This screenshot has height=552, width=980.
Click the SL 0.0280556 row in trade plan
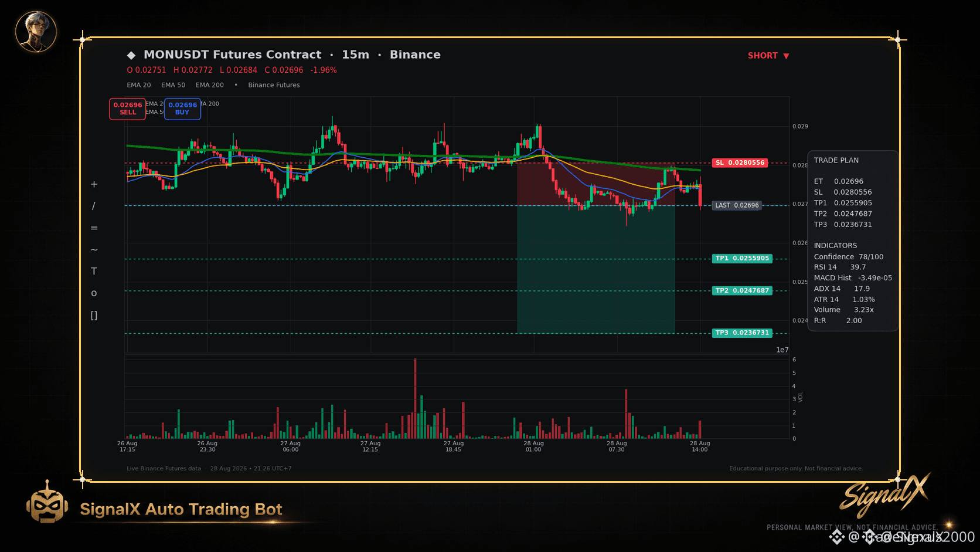[842, 192]
